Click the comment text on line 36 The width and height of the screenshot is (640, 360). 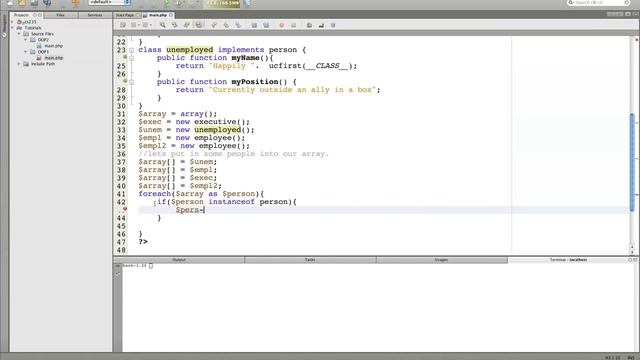[233, 154]
